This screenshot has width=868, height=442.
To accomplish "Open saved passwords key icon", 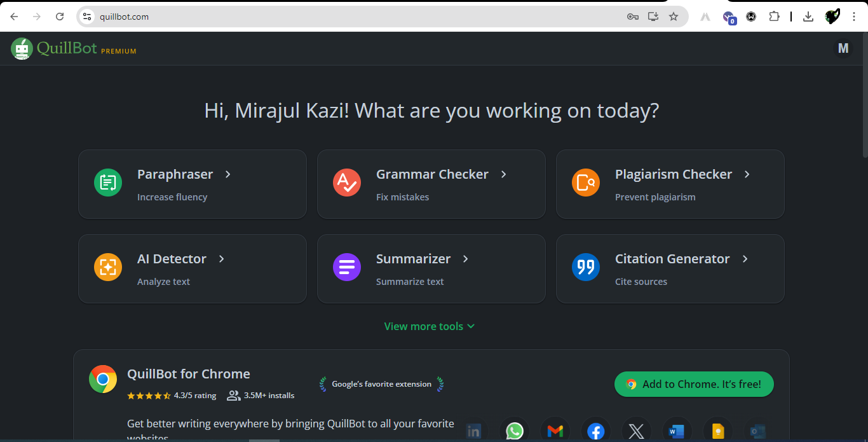I will click(632, 17).
